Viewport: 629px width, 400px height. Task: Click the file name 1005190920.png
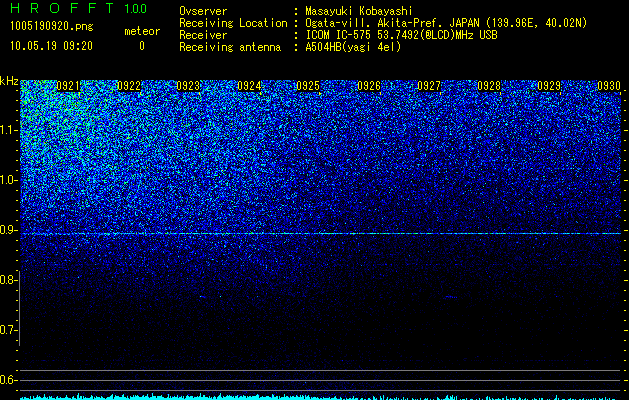52,26
